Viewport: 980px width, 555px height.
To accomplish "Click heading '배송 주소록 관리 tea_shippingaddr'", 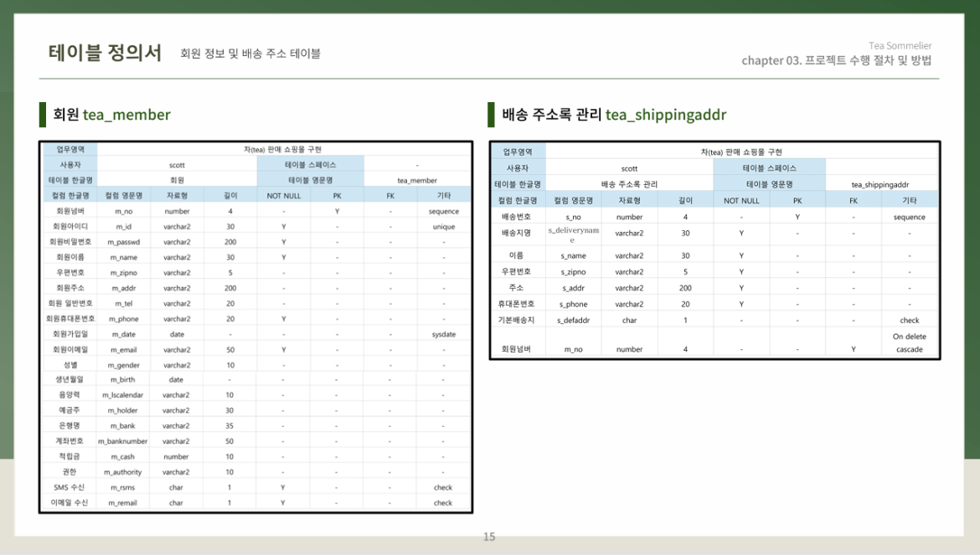I will [614, 115].
